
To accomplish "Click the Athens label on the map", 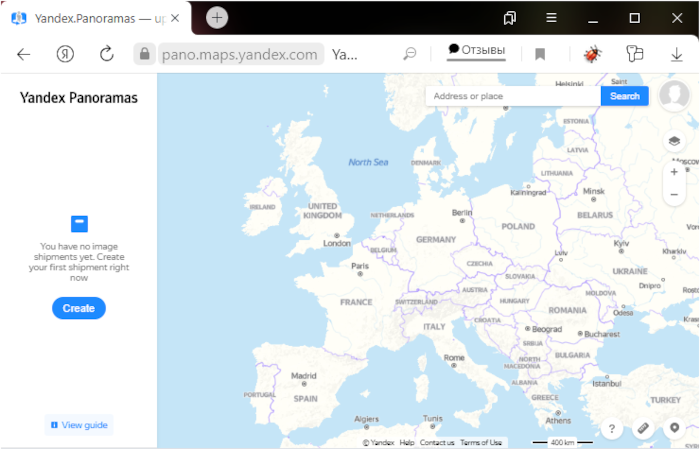I will (558, 420).
